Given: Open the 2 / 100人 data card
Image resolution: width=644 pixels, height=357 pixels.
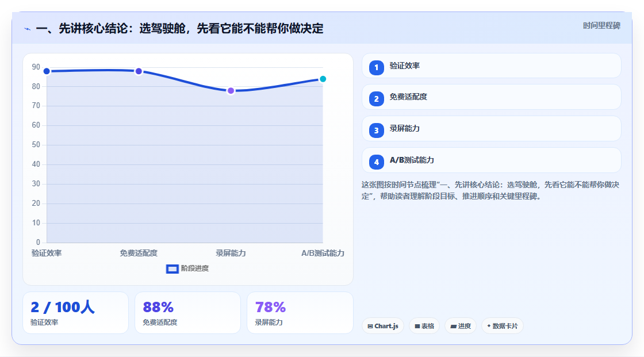Looking at the screenshot, I should 75,313.
